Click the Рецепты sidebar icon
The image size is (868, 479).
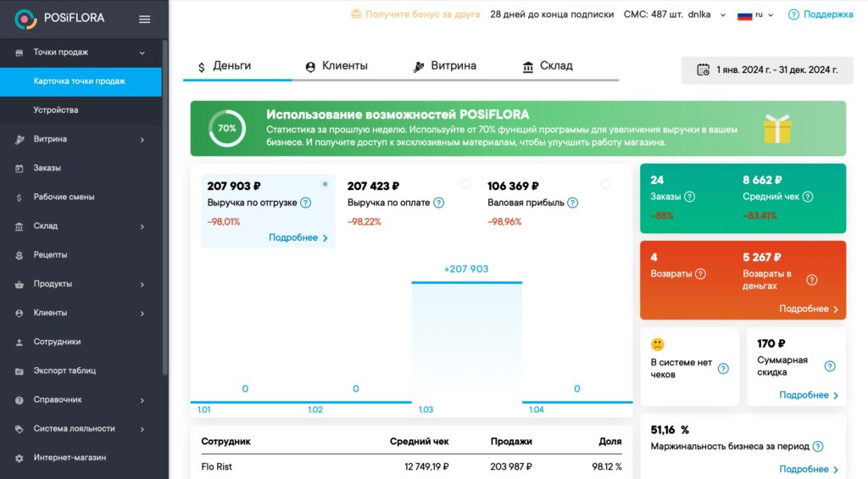pos(19,255)
